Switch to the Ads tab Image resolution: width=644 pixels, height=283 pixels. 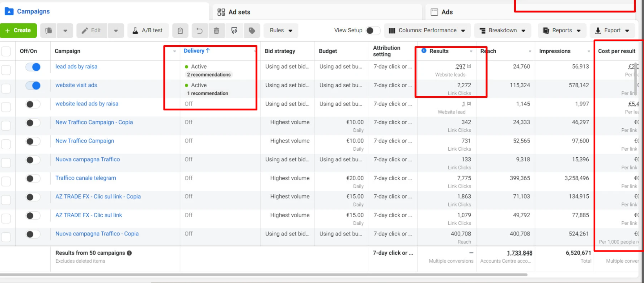(x=446, y=12)
